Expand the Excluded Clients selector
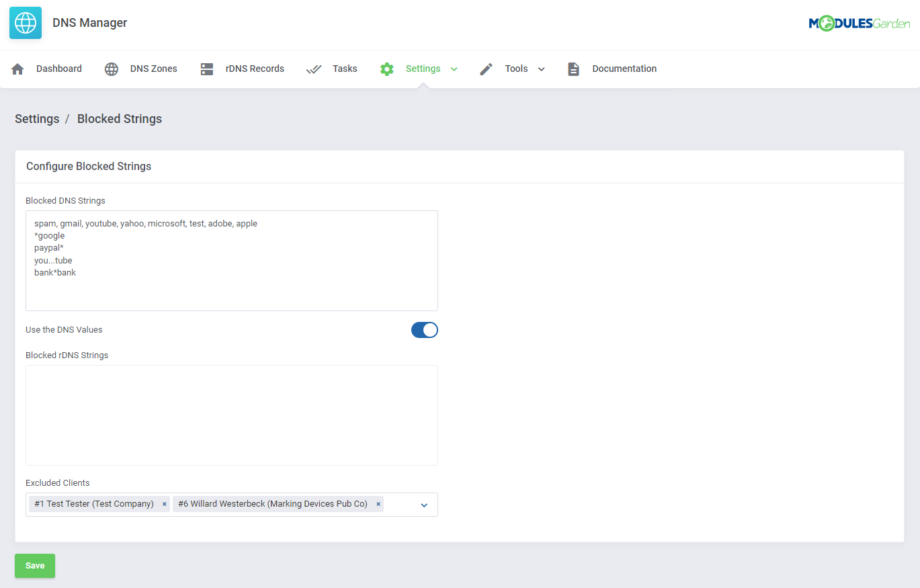 click(423, 504)
